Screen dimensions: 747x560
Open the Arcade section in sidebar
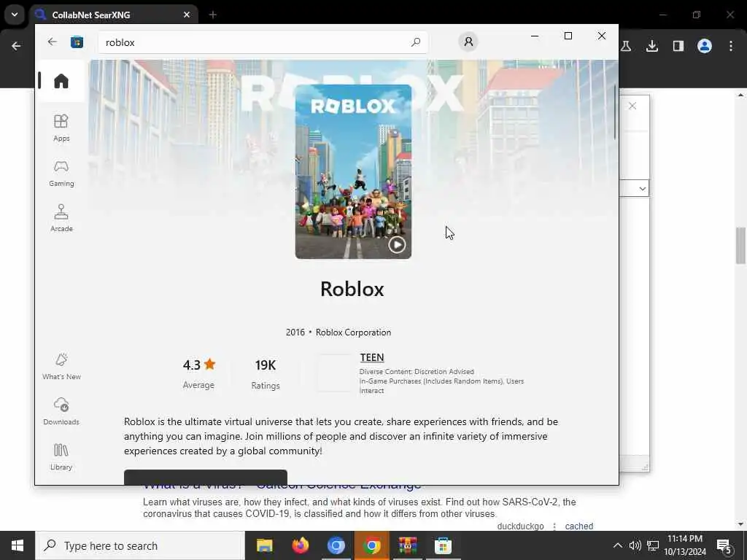[61, 218]
